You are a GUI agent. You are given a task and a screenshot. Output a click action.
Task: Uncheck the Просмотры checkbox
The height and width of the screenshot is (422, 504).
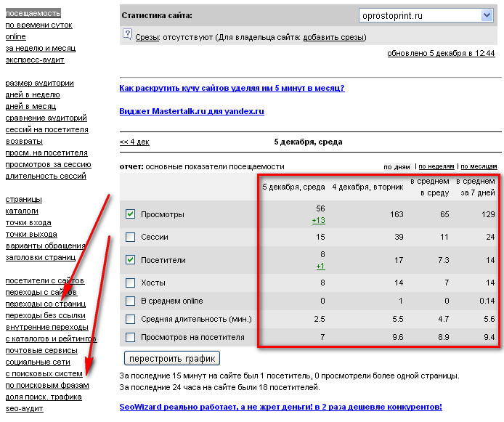(x=130, y=214)
